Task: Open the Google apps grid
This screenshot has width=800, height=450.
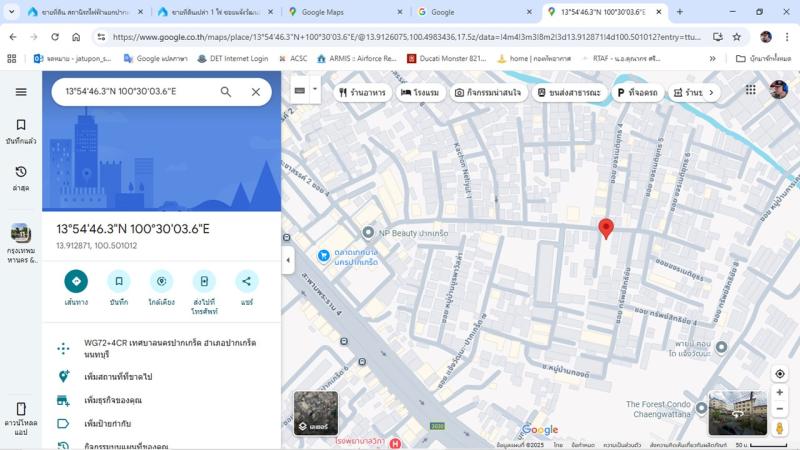Action: pyautogui.click(x=751, y=90)
